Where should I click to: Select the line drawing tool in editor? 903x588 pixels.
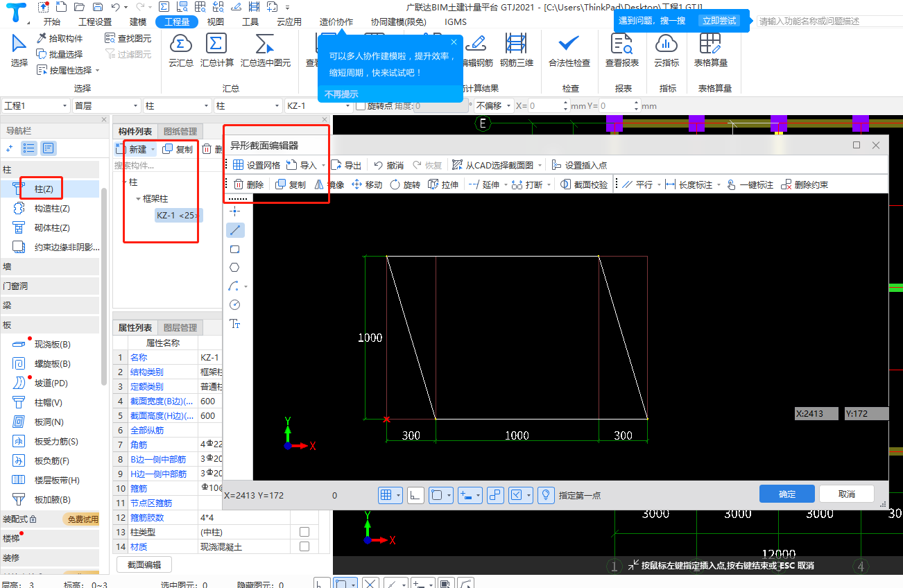click(235, 230)
